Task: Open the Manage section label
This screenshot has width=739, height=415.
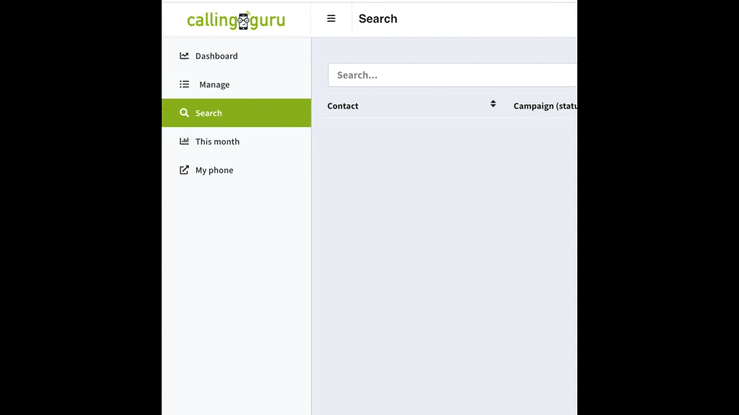Action: [x=214, y=84]
